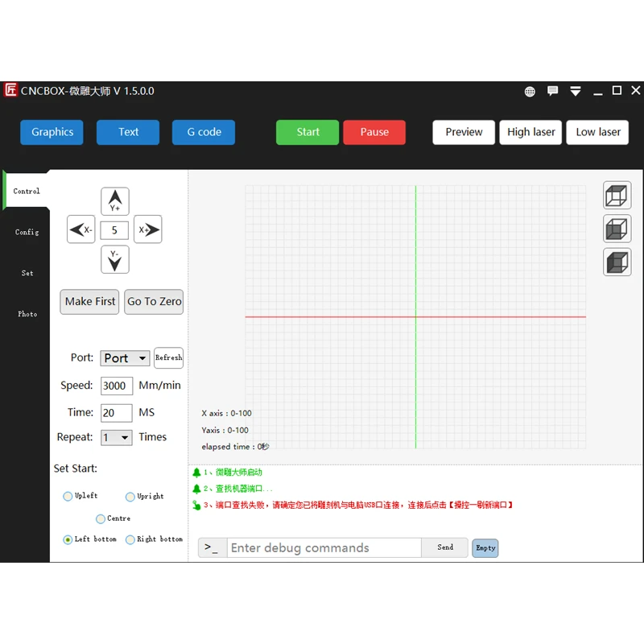Image resolution: width=644 pixels, height=644 pixels.
Task: Select the Centre start position
Action: [100, 518]
